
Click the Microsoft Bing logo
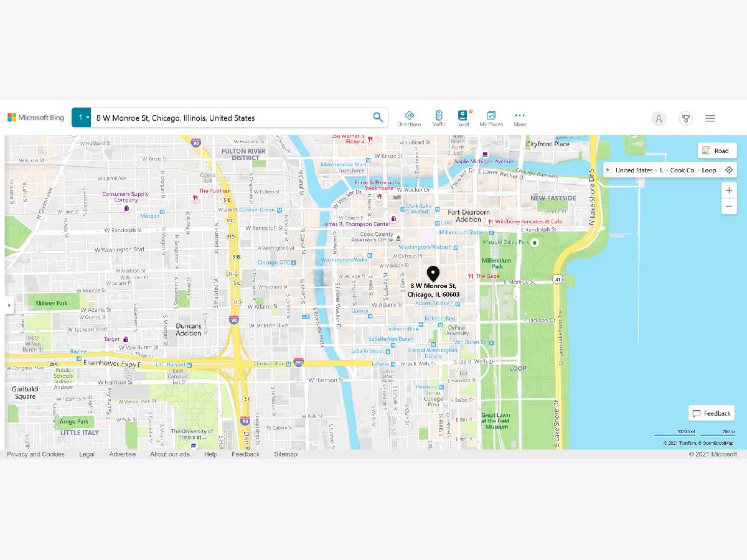click(35, 118)
